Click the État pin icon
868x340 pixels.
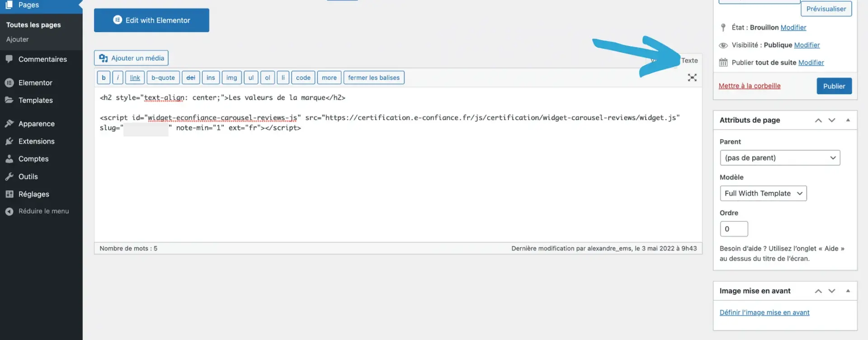(x=723, y=28)
